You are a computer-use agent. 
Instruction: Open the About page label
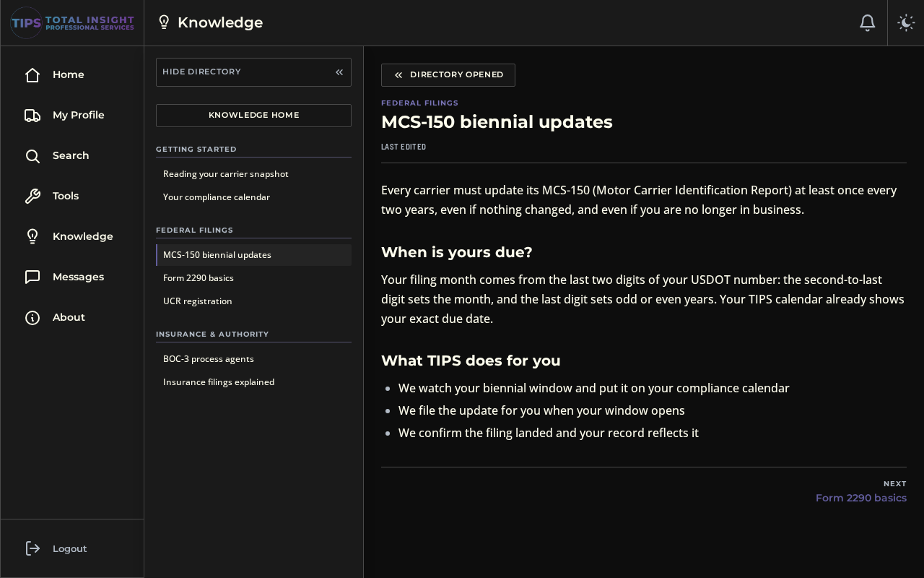pyautogui.click(x=69, y=317)
